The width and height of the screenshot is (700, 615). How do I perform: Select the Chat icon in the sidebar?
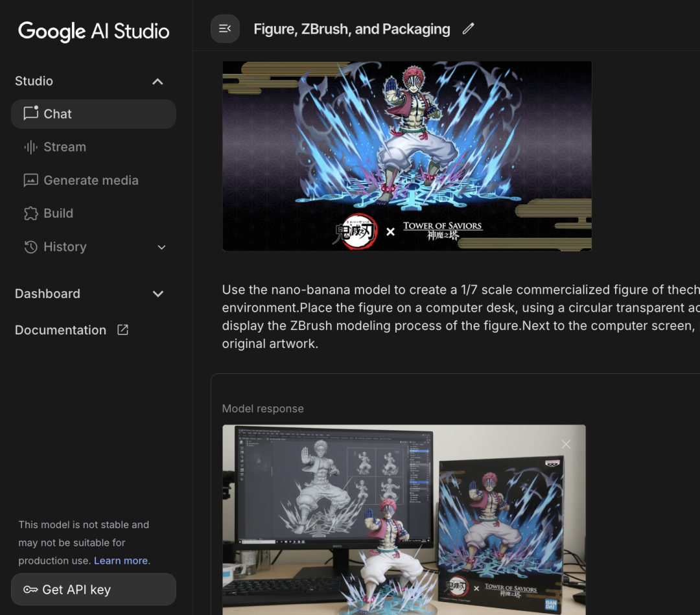pos(30,113)
